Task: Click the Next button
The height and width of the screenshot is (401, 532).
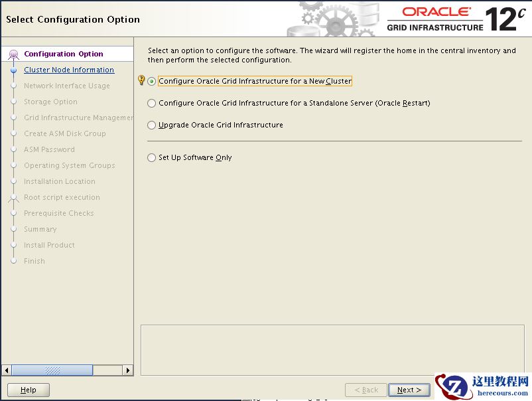Action: [x=409, y=390]
